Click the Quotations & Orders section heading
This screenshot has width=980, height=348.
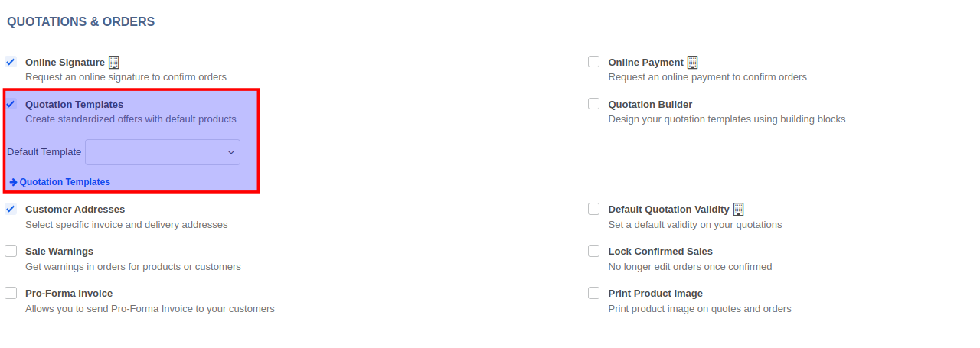coord(81,22)
